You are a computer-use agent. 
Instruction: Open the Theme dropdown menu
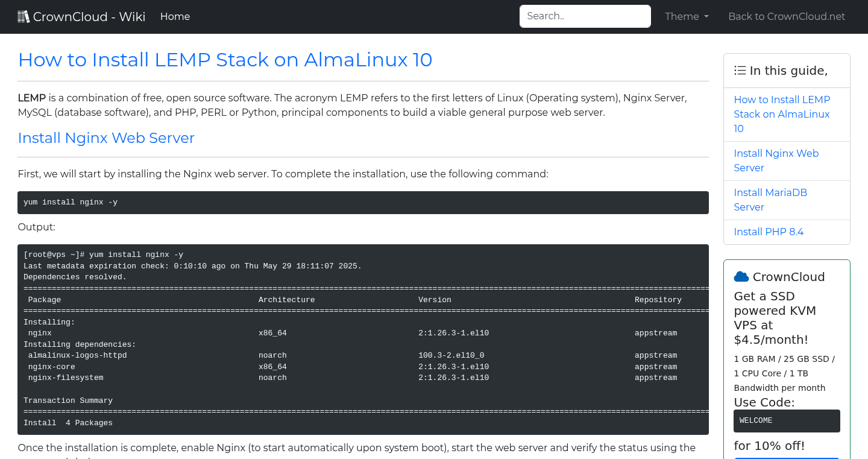pos(687,16)
